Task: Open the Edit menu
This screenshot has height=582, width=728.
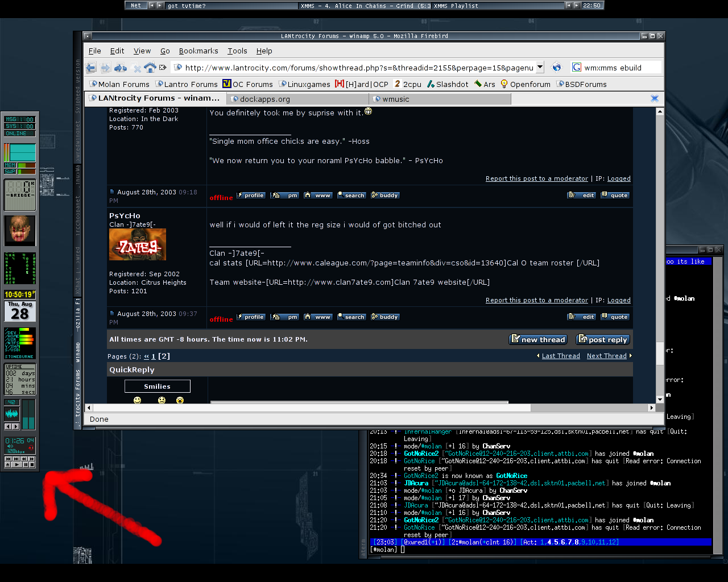Action: tap(117, 51)
